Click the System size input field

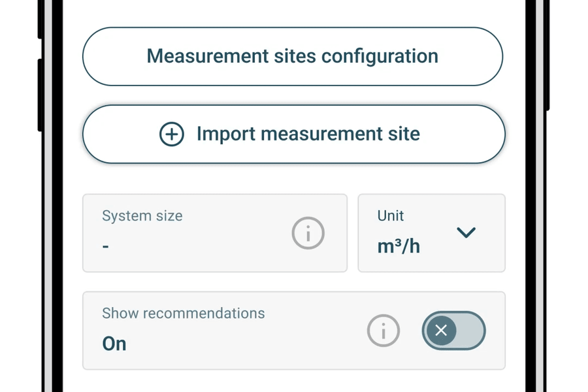(196, 233)
